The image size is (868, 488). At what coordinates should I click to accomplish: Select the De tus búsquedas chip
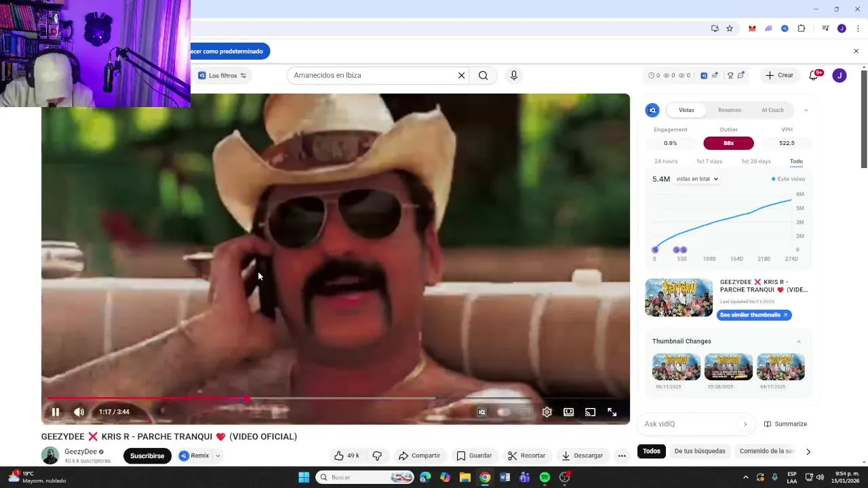(x=700, y=451)
